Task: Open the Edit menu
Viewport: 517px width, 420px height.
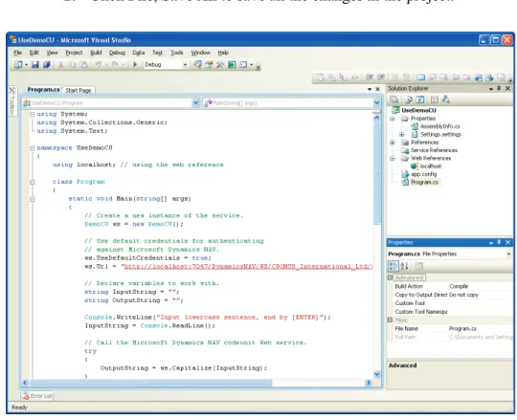Action: 34,53
